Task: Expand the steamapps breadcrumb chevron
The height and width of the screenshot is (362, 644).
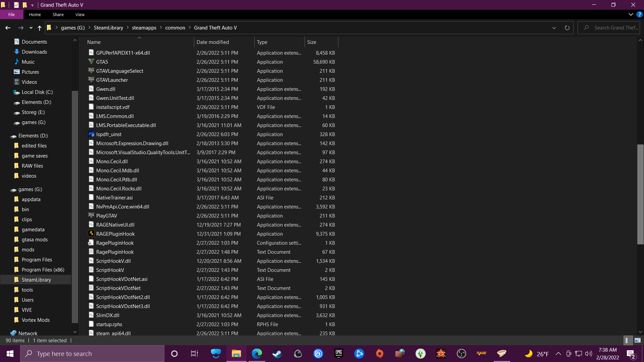Action: 161,28
